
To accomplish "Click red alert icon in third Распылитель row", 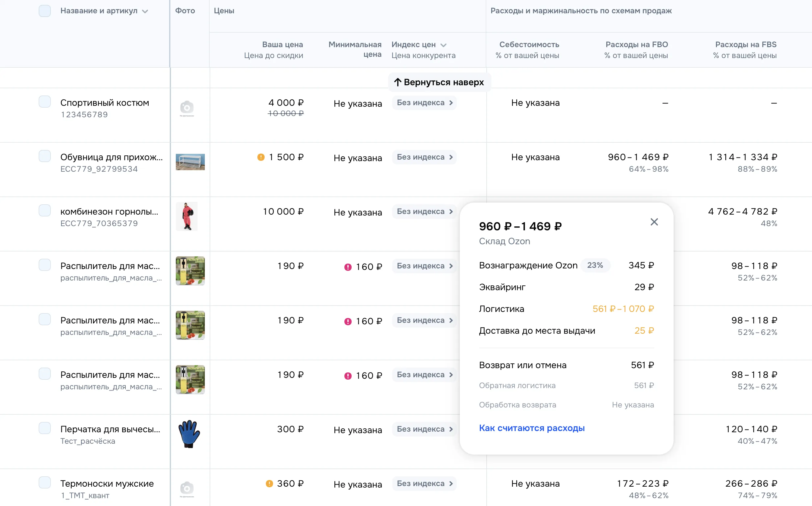I will point(348,376).
